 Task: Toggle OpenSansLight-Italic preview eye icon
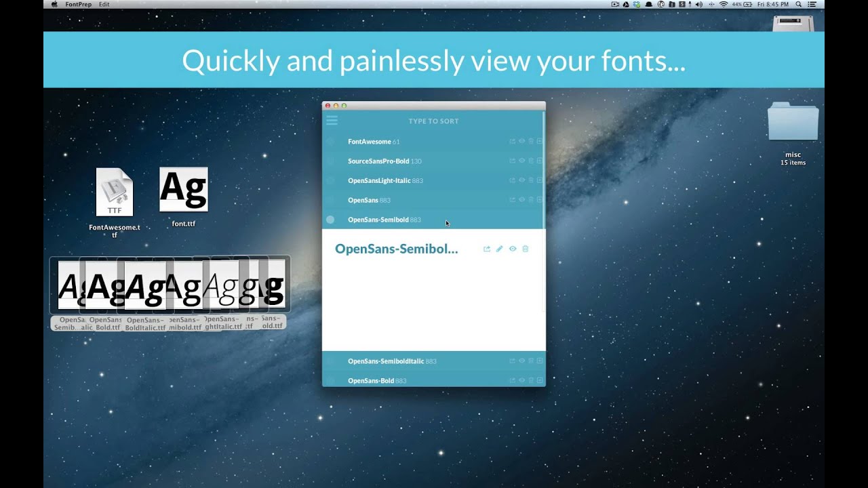522,180
